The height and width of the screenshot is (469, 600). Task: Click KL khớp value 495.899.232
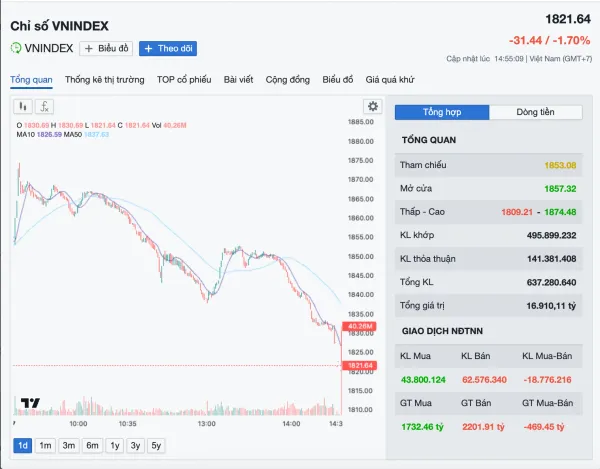[551, 235]
